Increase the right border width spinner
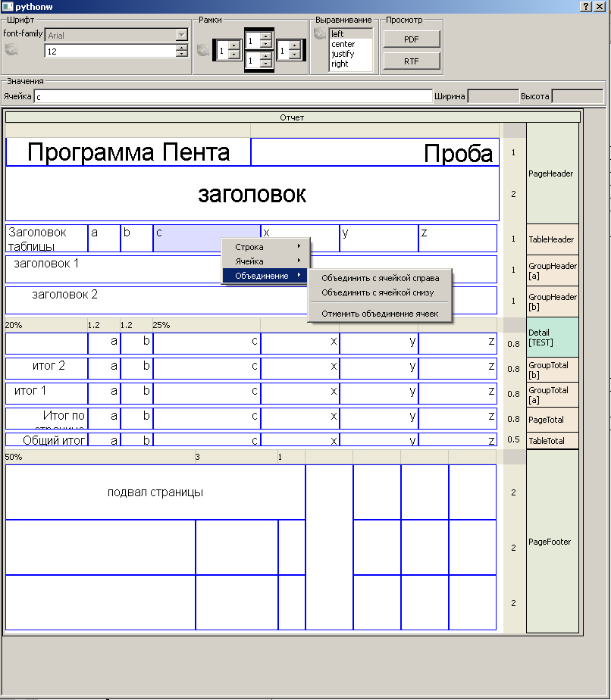This screenshot has height=700, width=611. [293, 46]
